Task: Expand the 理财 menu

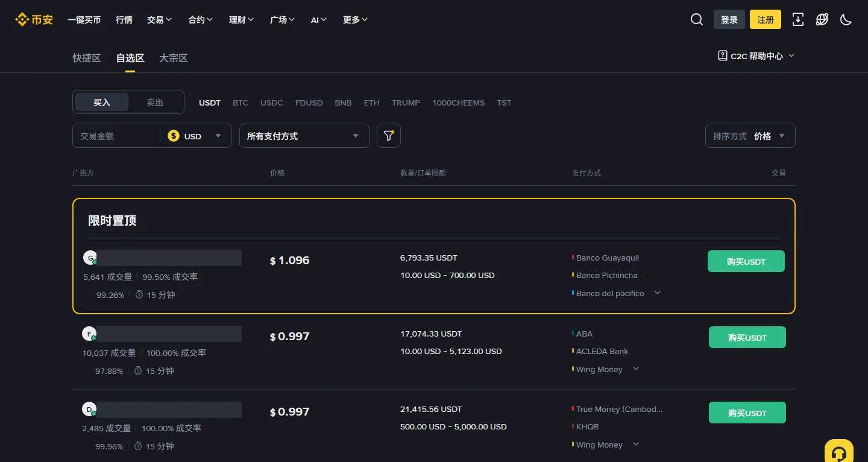Action: [242, 20]
